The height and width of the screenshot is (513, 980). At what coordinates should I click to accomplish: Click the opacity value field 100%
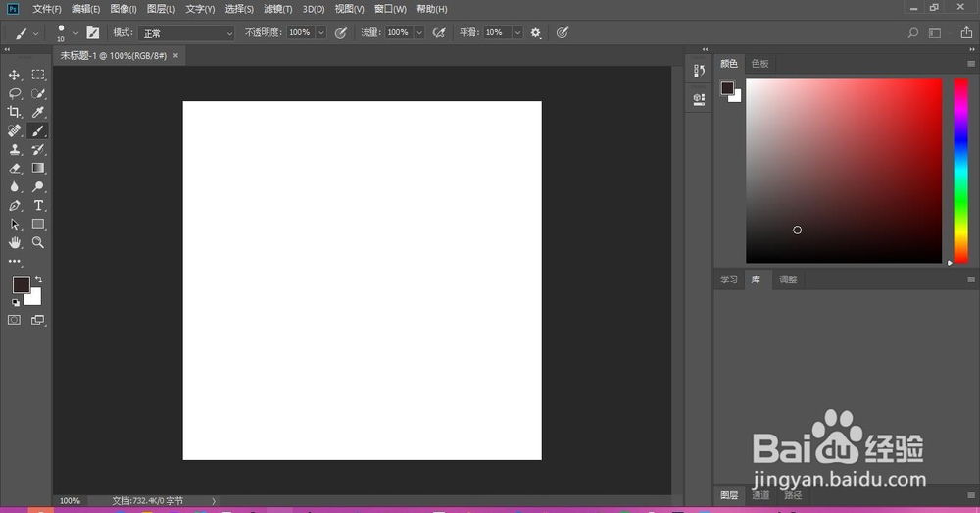300,33
